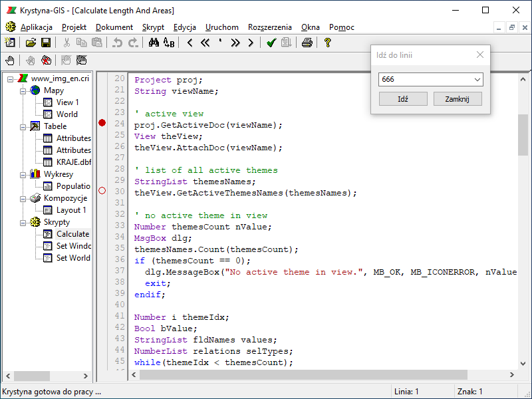Screen dimensions: 532x399
Task: Click the Idź button
Action: click(x=403, y=99)
